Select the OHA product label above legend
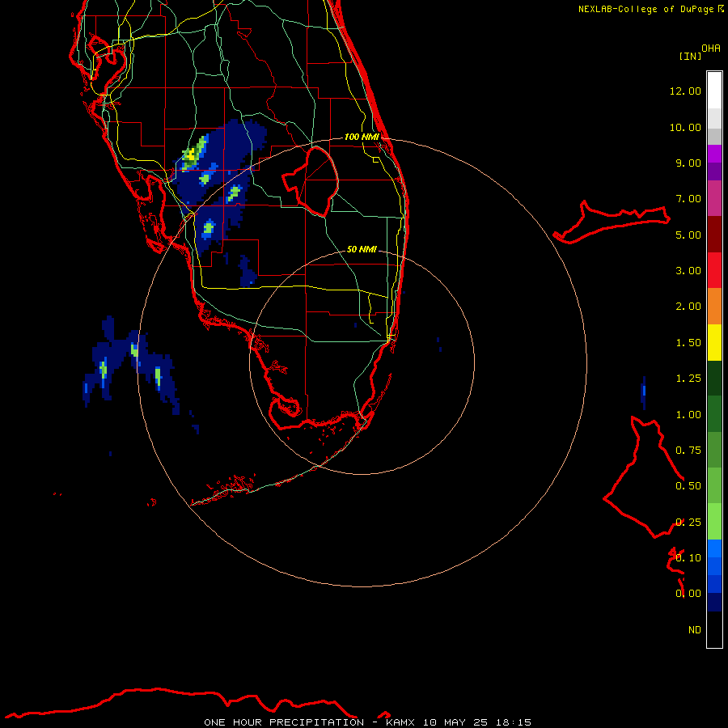 [x=711, y=49]
